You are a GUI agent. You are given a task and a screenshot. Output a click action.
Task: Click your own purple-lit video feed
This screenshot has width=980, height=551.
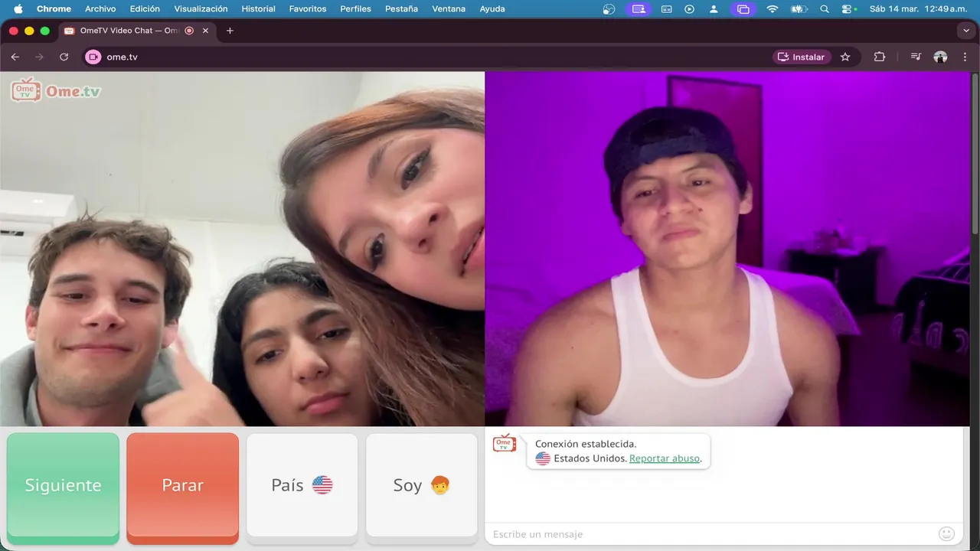click(727, 249)
